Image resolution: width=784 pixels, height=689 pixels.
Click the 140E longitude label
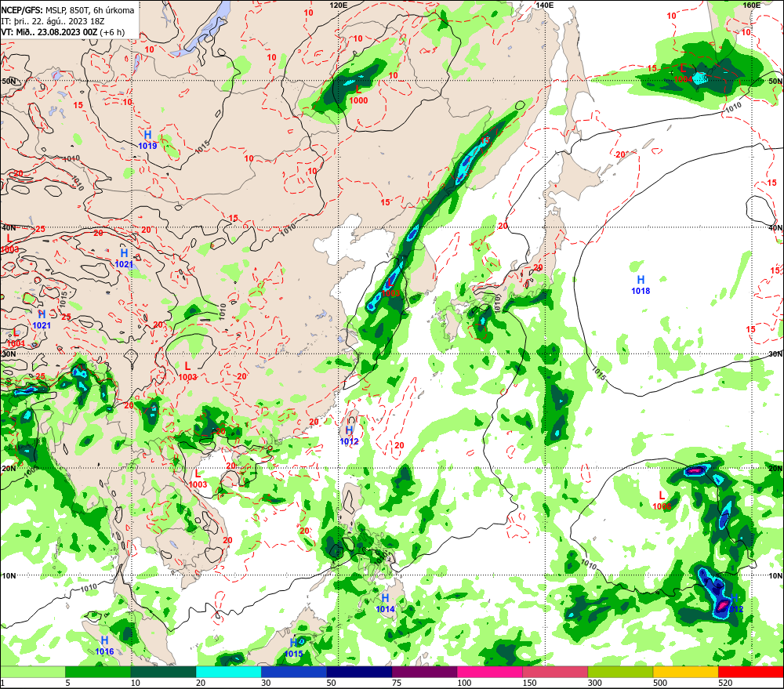tap(545, 5)
